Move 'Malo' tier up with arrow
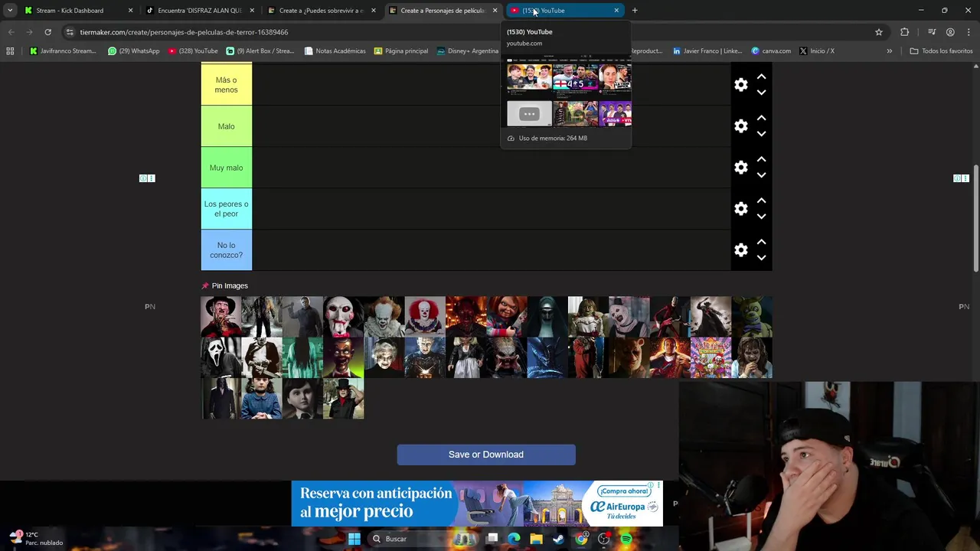This screenshot has height=551, width=980. click(761, 119)
